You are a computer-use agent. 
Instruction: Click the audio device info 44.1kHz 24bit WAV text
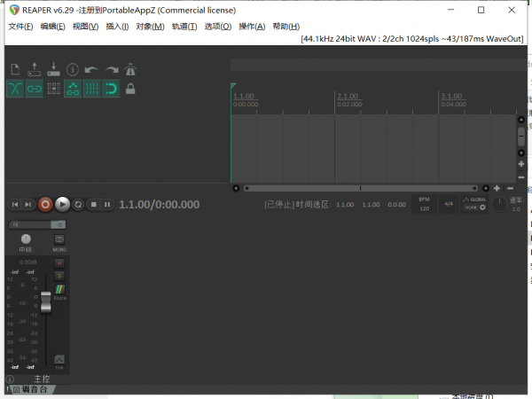click(x=412, y=39)
